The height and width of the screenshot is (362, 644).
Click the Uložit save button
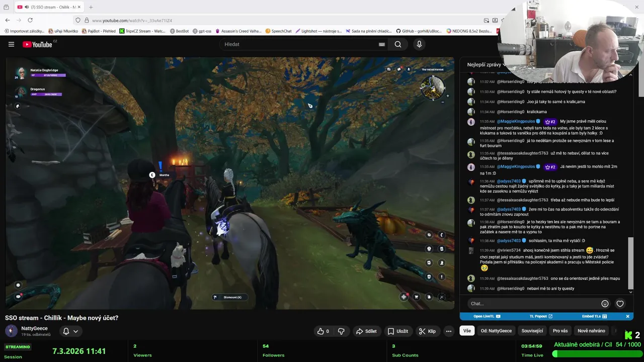pos(397,331)
